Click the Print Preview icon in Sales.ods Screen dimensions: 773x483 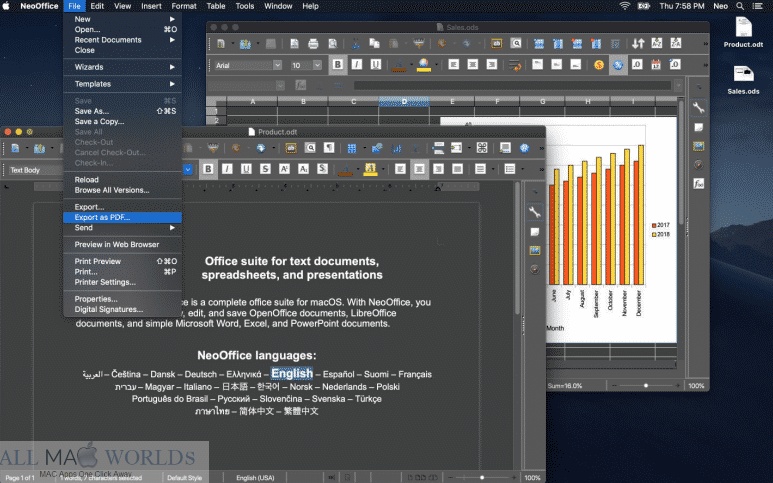tap(332, 44)
